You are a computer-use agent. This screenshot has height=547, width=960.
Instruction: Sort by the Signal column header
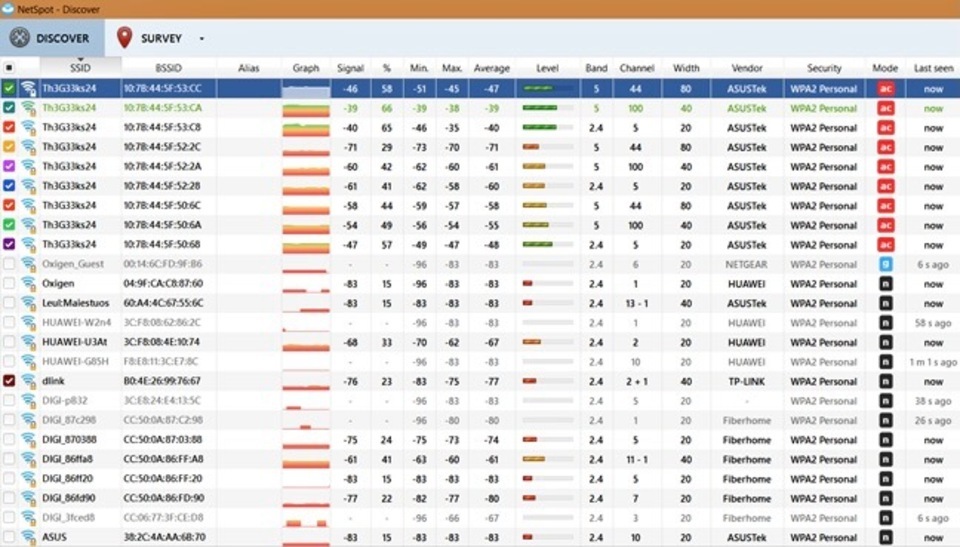click(x=350, y=68)
